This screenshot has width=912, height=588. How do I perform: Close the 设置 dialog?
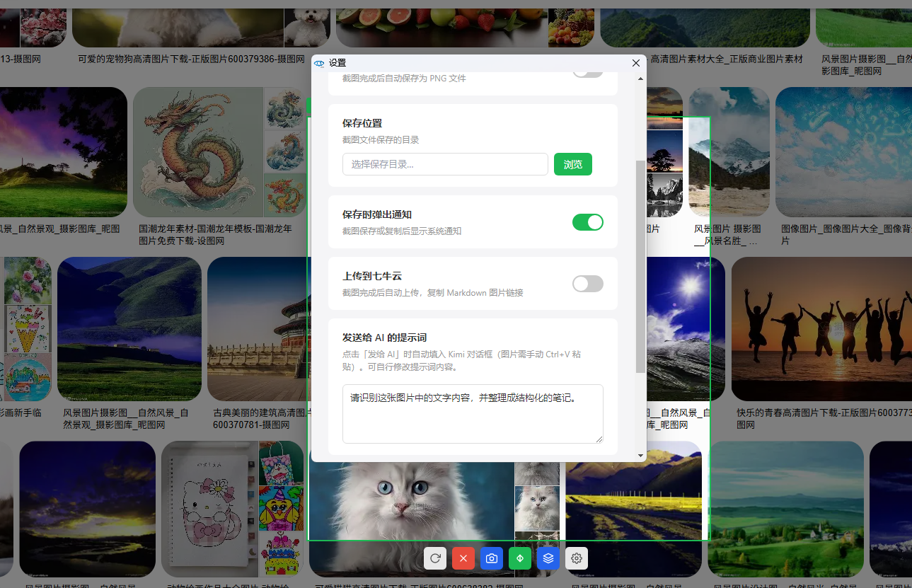coord(636,63)
